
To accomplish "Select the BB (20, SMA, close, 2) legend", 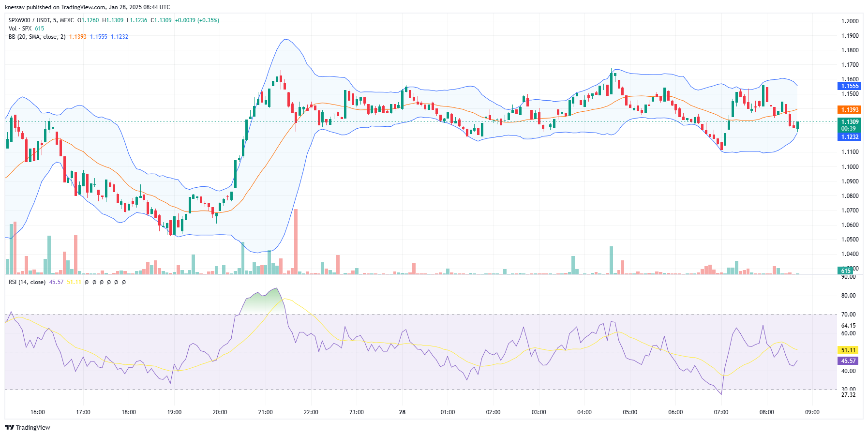I will click(x=37, y=37).
